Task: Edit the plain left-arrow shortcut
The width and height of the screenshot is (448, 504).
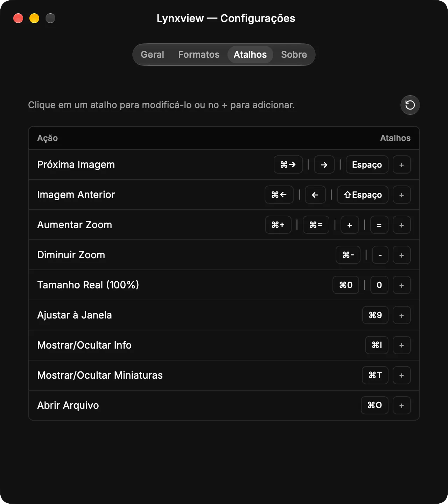Action: [x=315, y=195]
